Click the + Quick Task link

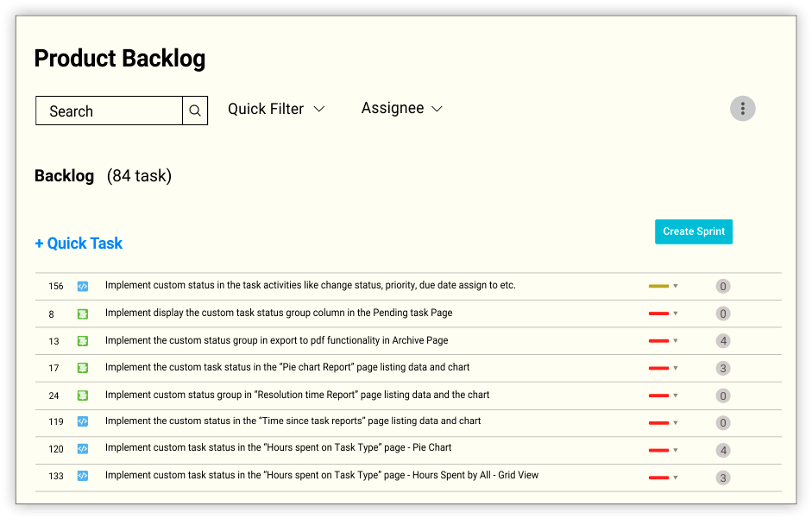(79, 244)
